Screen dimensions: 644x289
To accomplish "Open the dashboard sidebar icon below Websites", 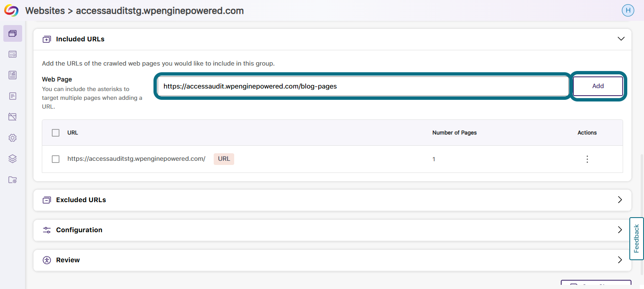I will tap(13, 54).
